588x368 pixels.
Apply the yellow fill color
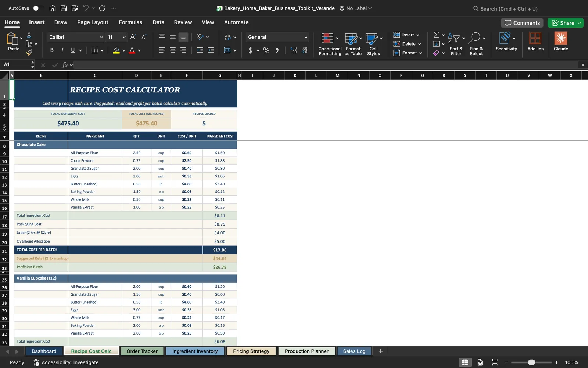[116, 50]
